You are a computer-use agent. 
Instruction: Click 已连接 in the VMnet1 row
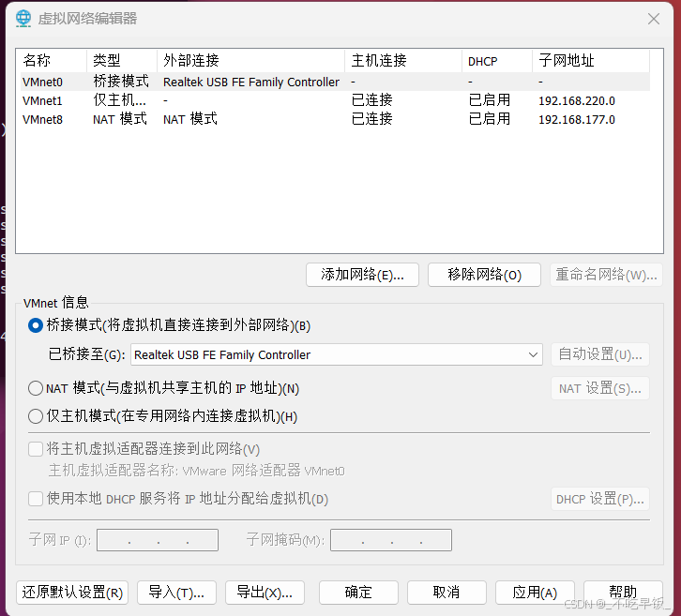pyautogui.click(x=371, y=100)
